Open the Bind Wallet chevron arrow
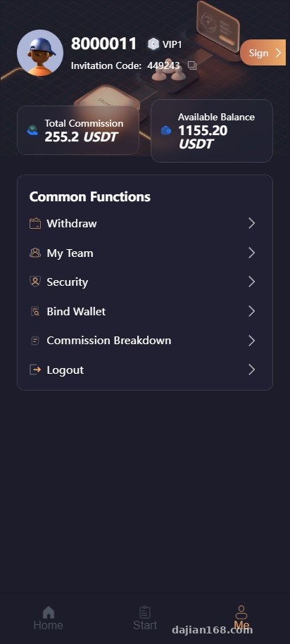290x644 pixels. coord(252,311)
